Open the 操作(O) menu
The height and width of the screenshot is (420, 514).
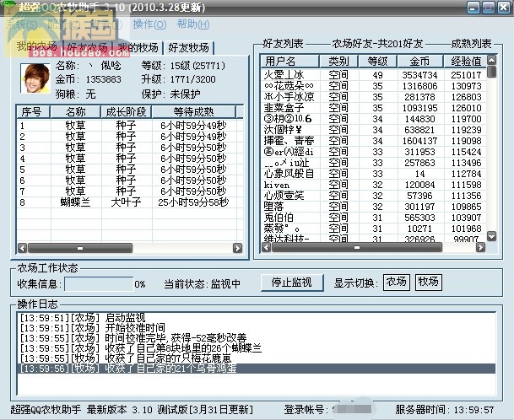coord(149,24)
